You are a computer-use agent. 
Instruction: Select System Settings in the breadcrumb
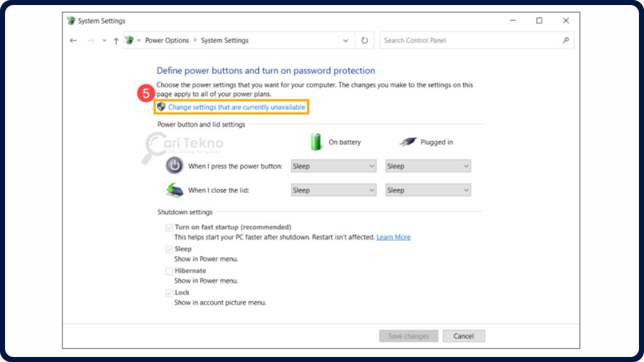pyautogui.click(x=225, y=40)
